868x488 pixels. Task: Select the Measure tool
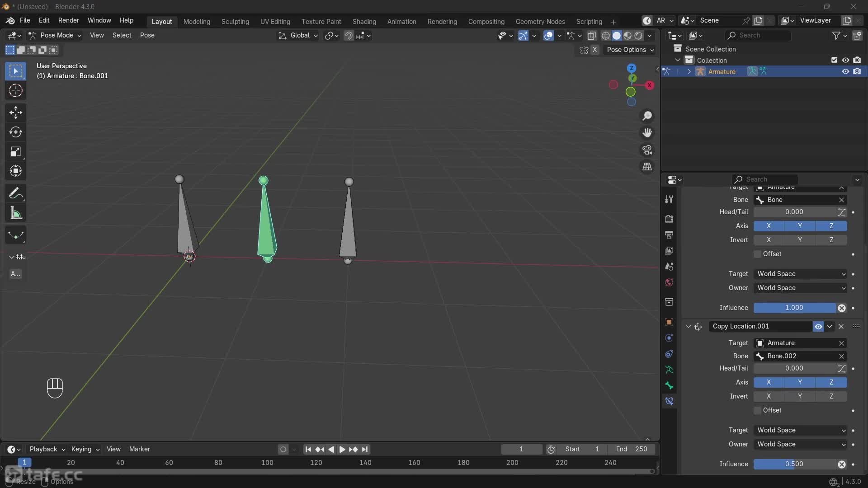tap(15, 213)
